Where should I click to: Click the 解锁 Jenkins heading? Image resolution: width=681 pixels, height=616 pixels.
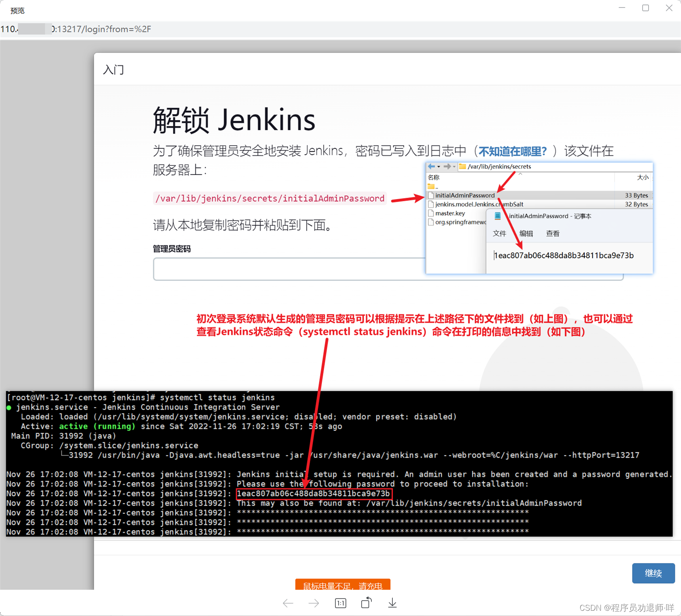point(234,120)
